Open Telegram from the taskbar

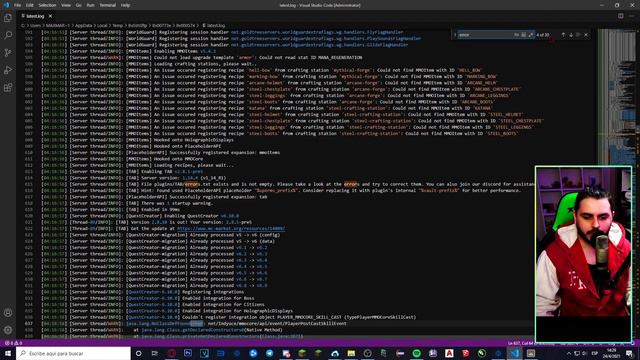click(269, 353)
